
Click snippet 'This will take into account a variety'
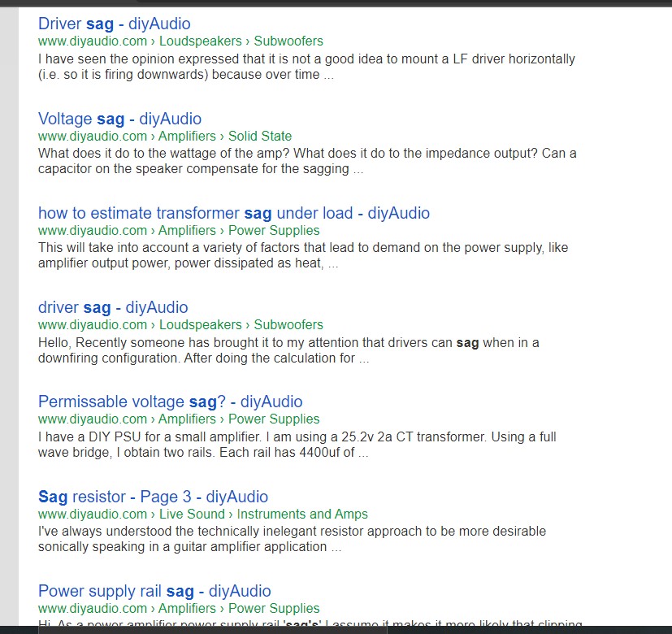coord(303,255)
